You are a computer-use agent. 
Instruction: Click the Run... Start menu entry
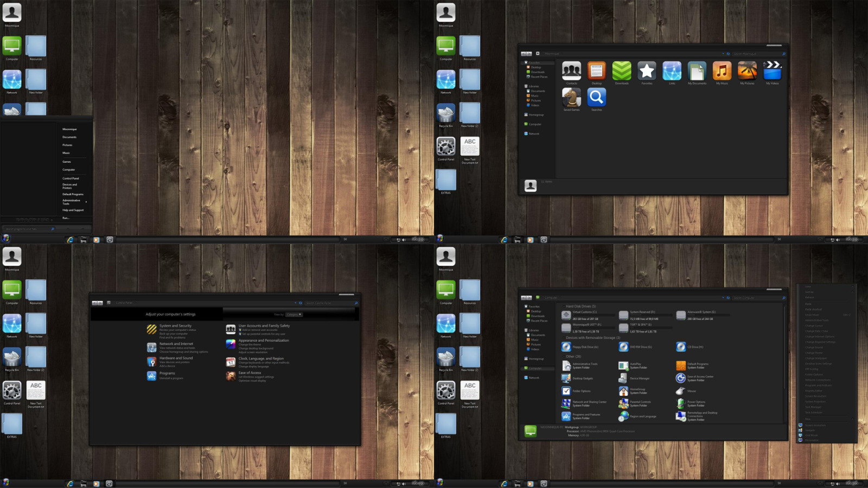pos(66,218)
